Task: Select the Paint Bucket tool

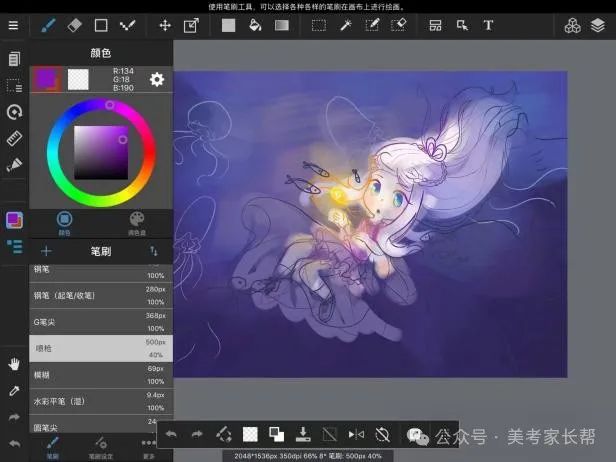Action: tap(255, 26)
